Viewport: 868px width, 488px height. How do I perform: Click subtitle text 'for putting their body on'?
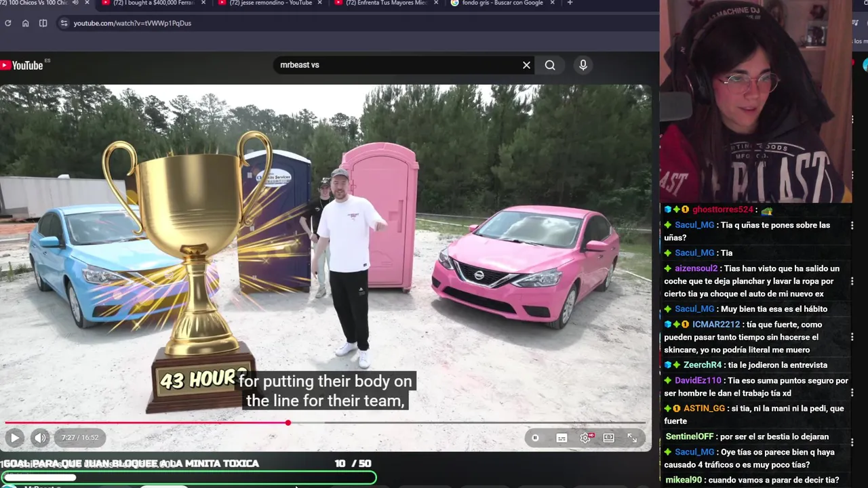(325, 381)
